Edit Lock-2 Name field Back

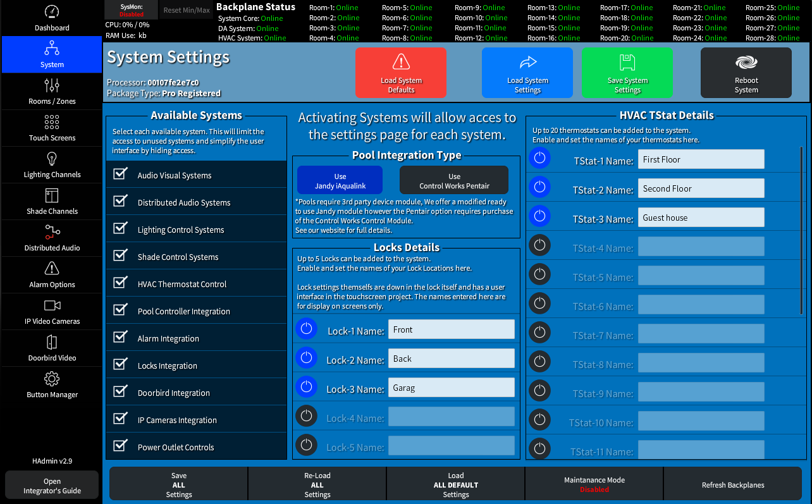click(452, 359)
